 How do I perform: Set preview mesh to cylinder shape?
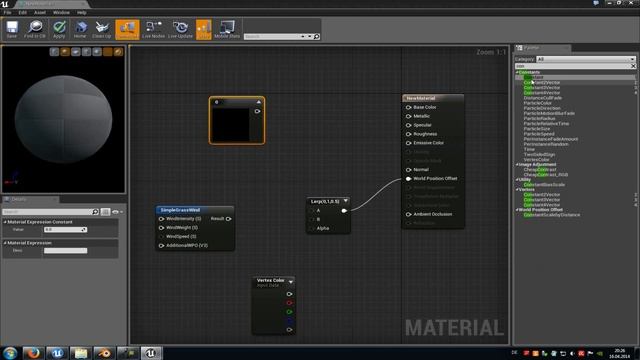(54, 51)
